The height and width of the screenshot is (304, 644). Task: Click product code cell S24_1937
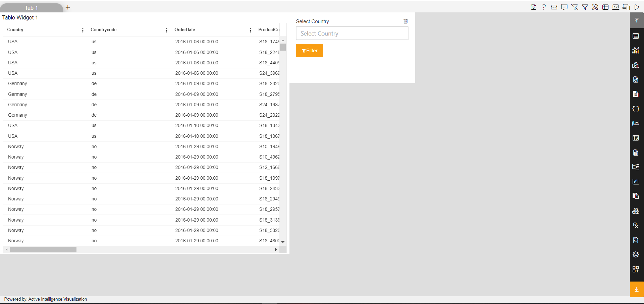coord(269,105)
